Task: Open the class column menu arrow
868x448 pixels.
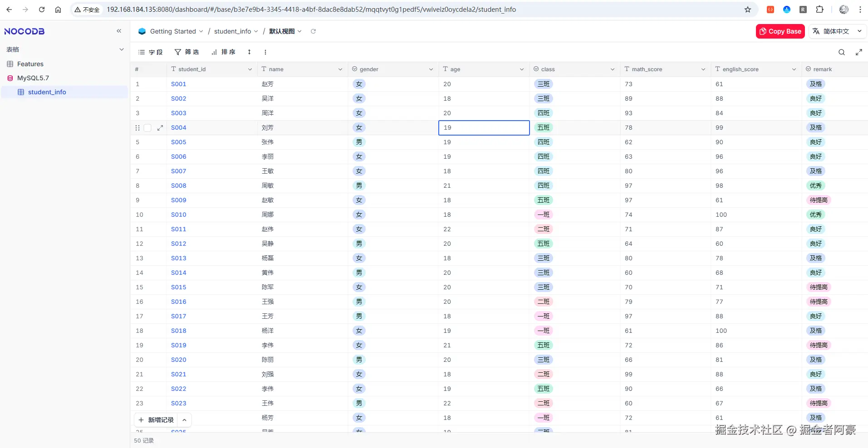Action: coord(613,69)
